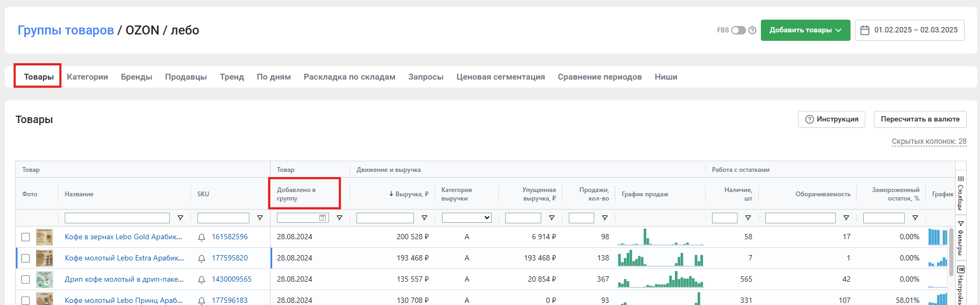Viewport: 980px width, 305px height.
Task: Check the Lebo Extra Арабика row checkbox
Action: [25, 258]
